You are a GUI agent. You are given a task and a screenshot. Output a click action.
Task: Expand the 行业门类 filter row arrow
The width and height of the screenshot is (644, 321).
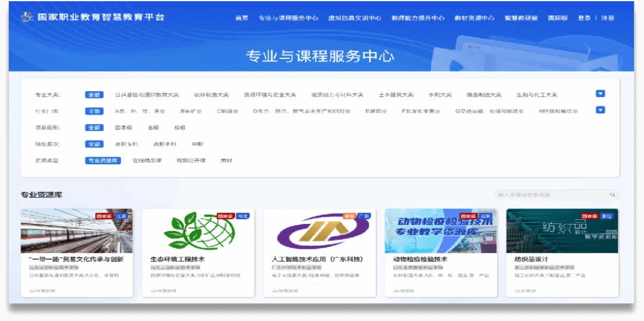click(x=600, y=110)
